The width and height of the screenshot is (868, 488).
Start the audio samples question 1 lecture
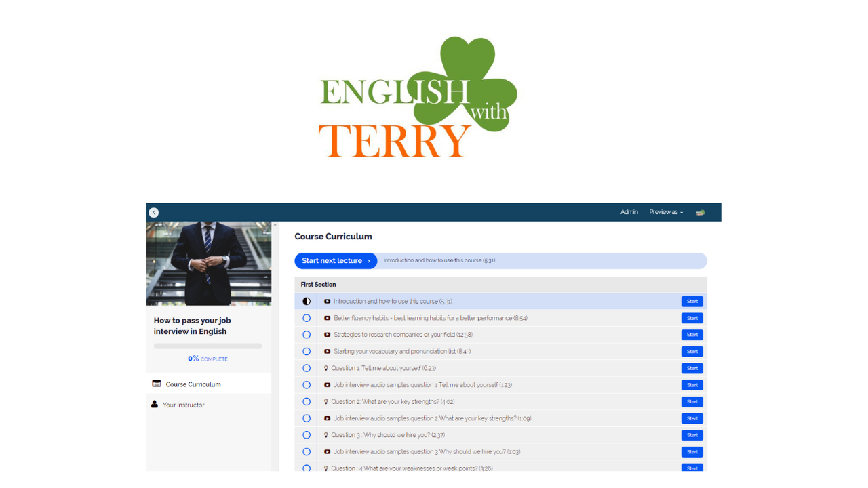pos(692,385)
